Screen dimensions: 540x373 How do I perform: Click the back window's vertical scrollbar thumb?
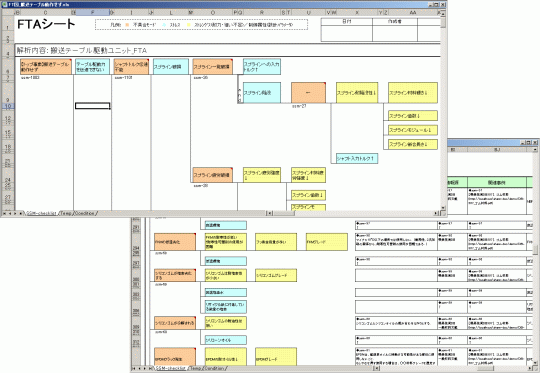(x=536, y=250)
